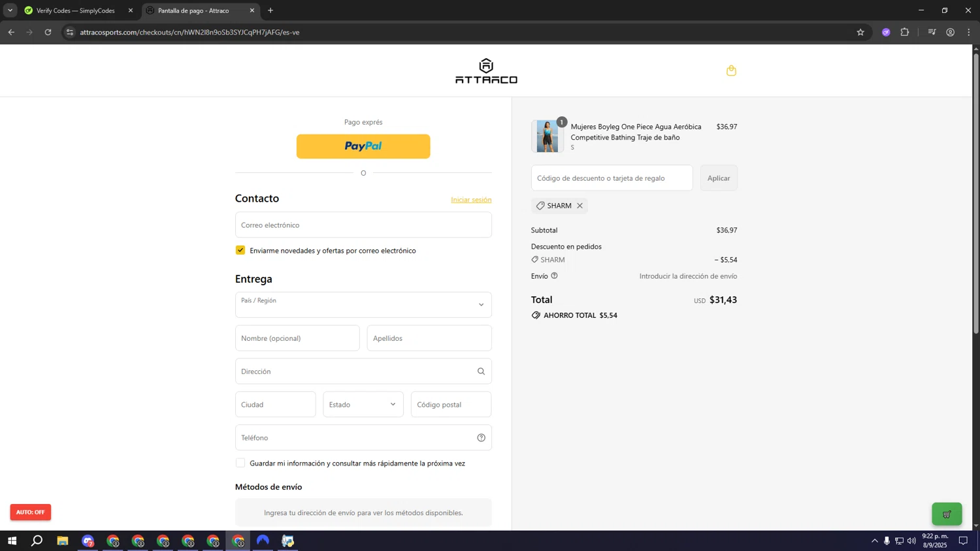The image size is (980, 551).
Task: Click the Dirección search magnifier icon
Action: coord(481,371)
